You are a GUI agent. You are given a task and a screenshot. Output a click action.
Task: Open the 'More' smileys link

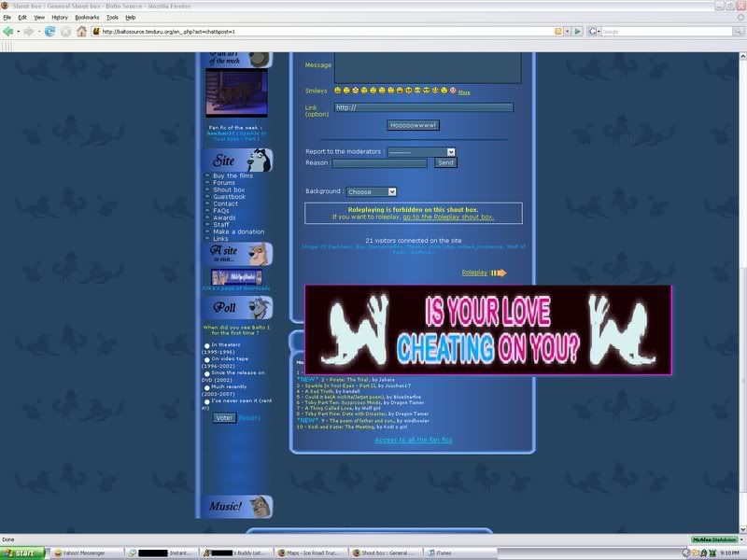pyautogui.click(x=464, y=92)
